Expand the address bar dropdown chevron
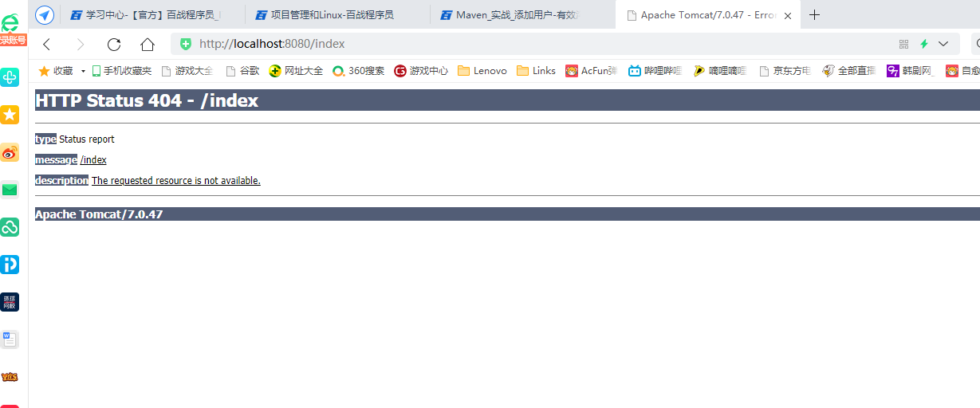Viewport: 980px width, 408px height. click(x=944, y=44)
